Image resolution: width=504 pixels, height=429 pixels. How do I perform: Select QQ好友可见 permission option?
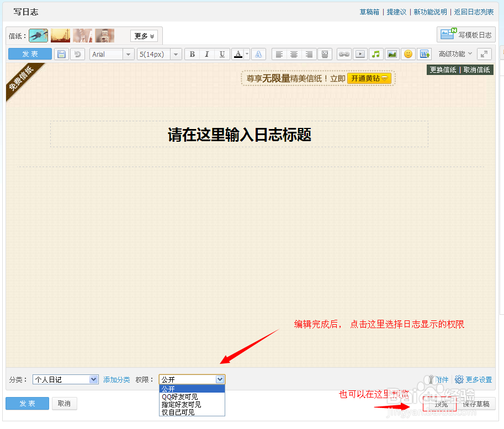click(x=179, y=396)
